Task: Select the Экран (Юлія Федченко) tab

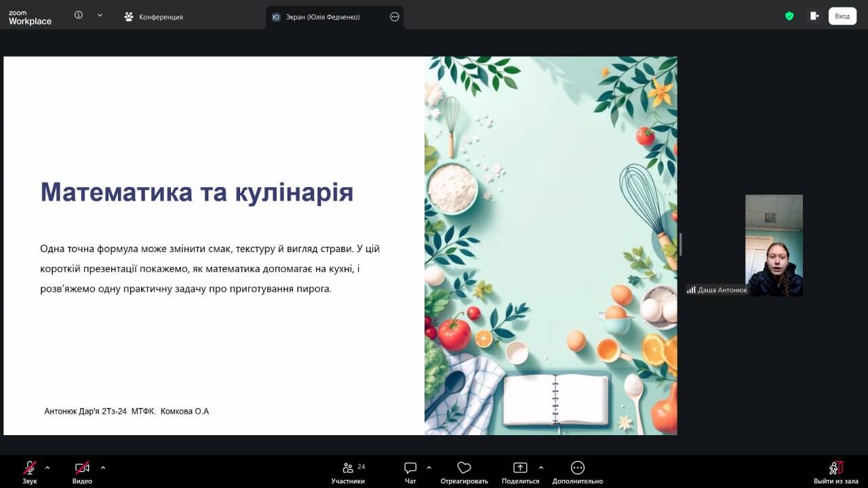Action: tap(322, 17)
